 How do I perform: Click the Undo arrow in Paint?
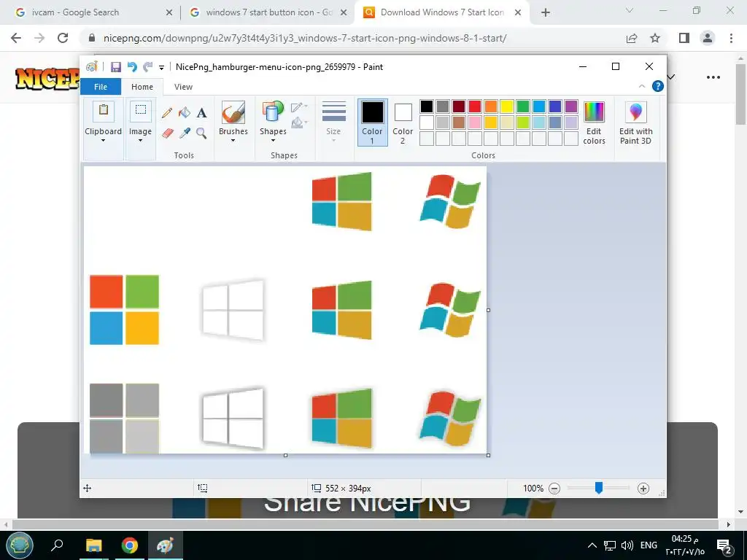pos(132,67)
